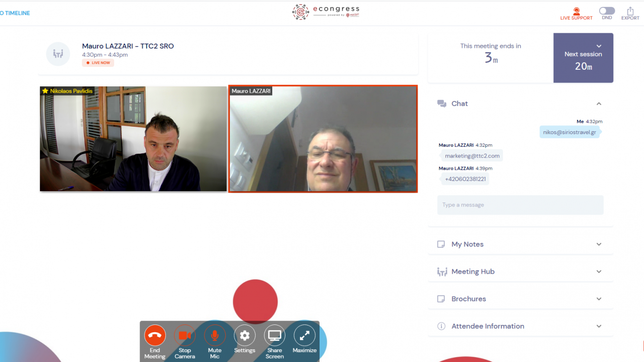
Task: Click the My Notes section title
Action: 467,244
